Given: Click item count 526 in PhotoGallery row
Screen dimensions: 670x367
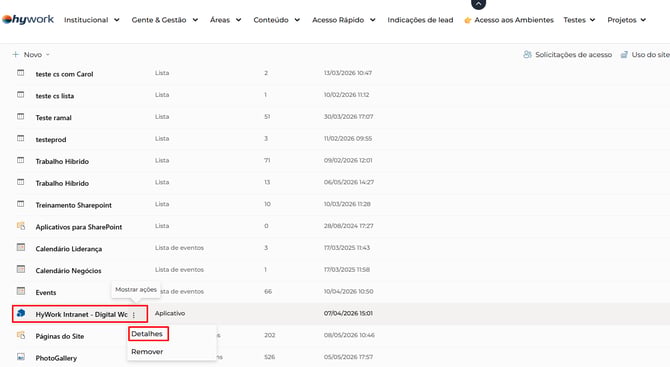Looking at the screenshot, I should (x=269, y=357).
